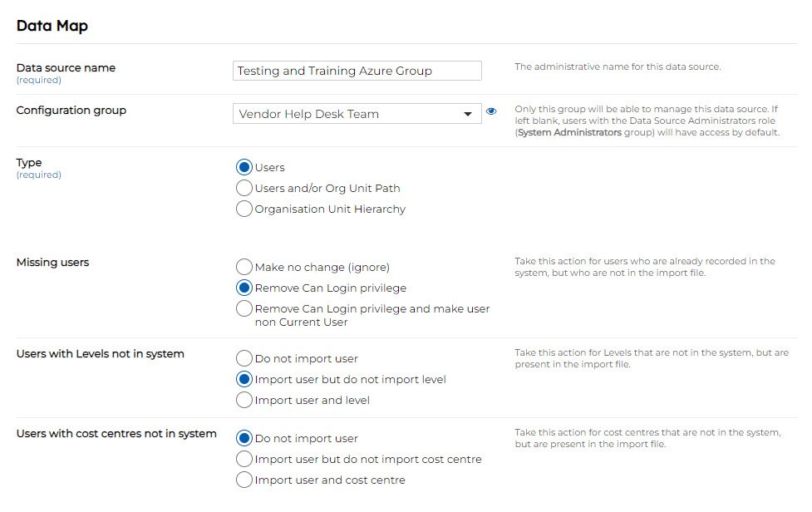Click the Configuration group label
The width and height of the screenshot is (812, 512).
point(71,110)
